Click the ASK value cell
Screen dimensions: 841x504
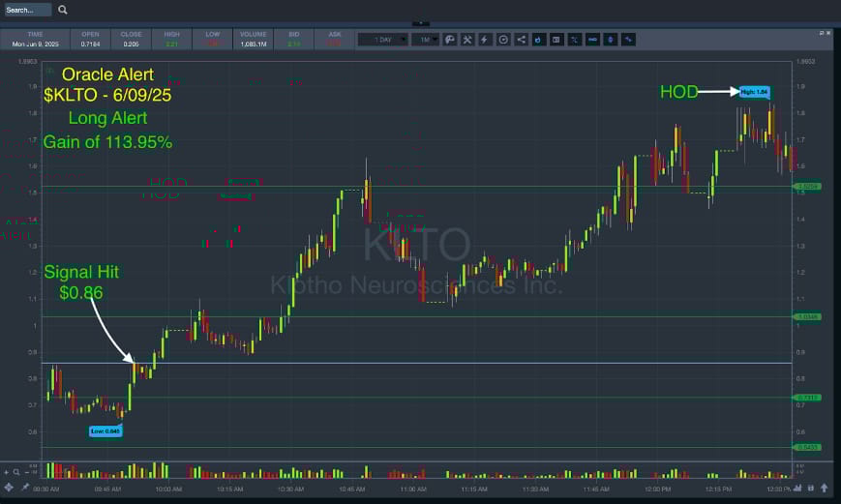pos(335,39)
